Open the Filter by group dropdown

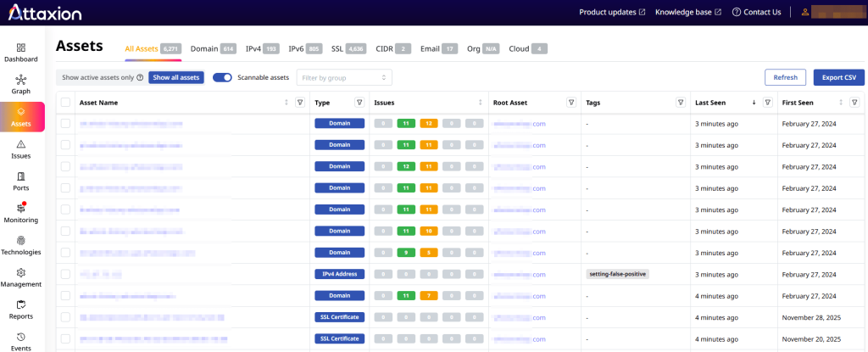tap(344, 77)
